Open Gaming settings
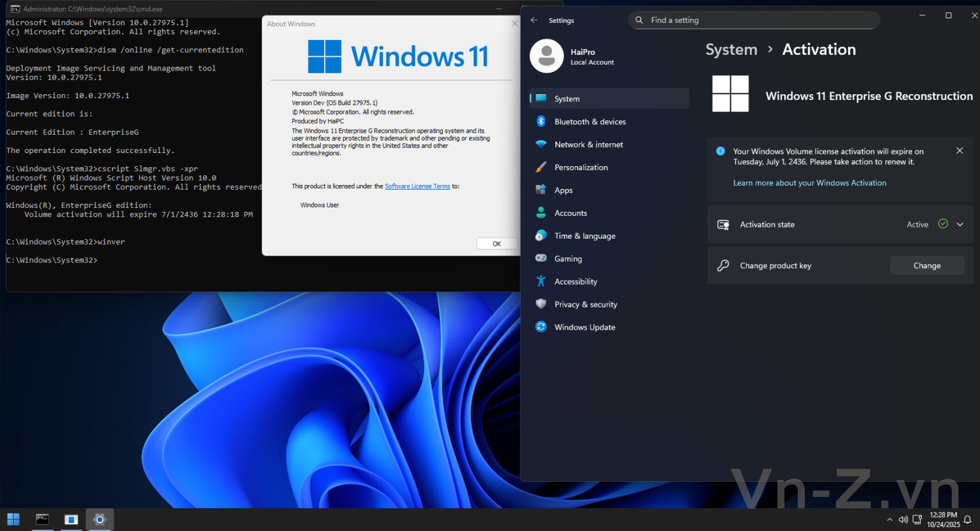This screenshot has width=980, height=531. pyautogui.click(x=568, y=259)
